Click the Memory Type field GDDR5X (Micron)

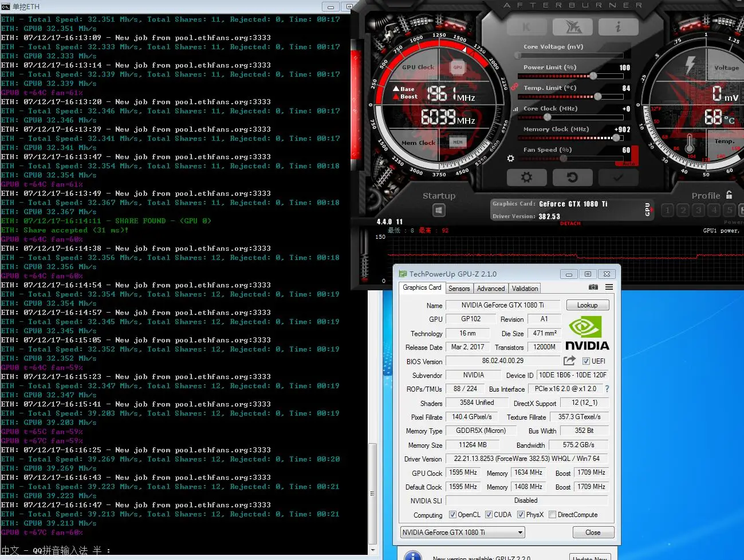[x=481, y=431]
